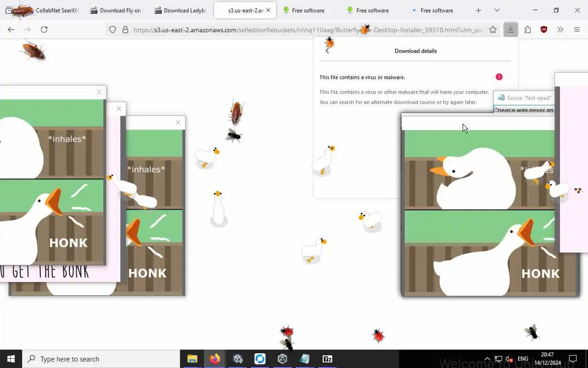Click the 'Type here to search' taskbar box
The image size is (588, 368).
click(x=101, y=359)
